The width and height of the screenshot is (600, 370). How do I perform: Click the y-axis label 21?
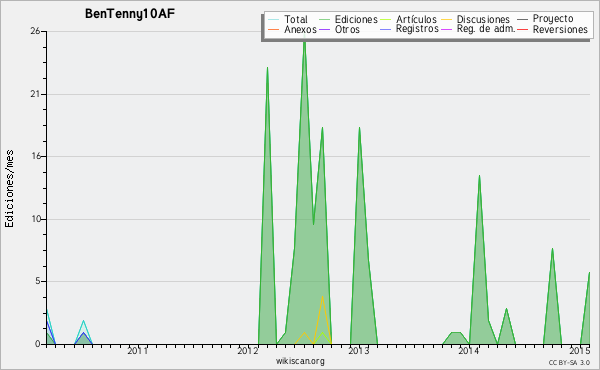click(x=35, y=94)
